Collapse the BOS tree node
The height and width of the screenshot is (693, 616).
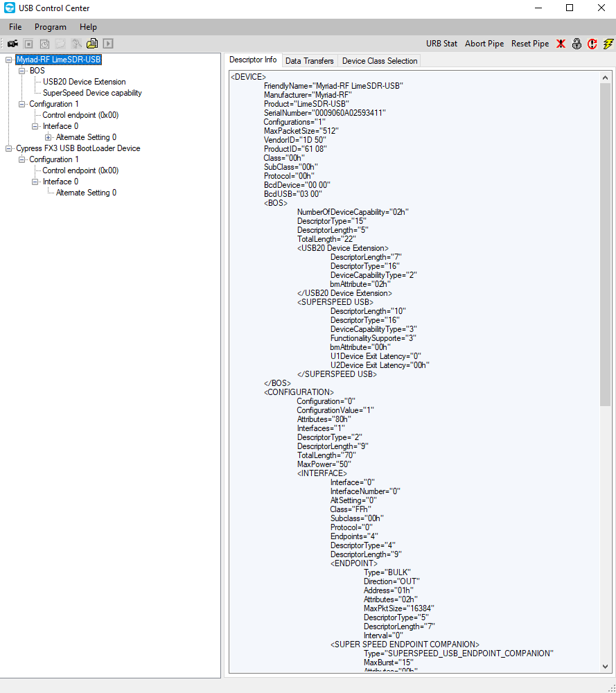[21, 71]
